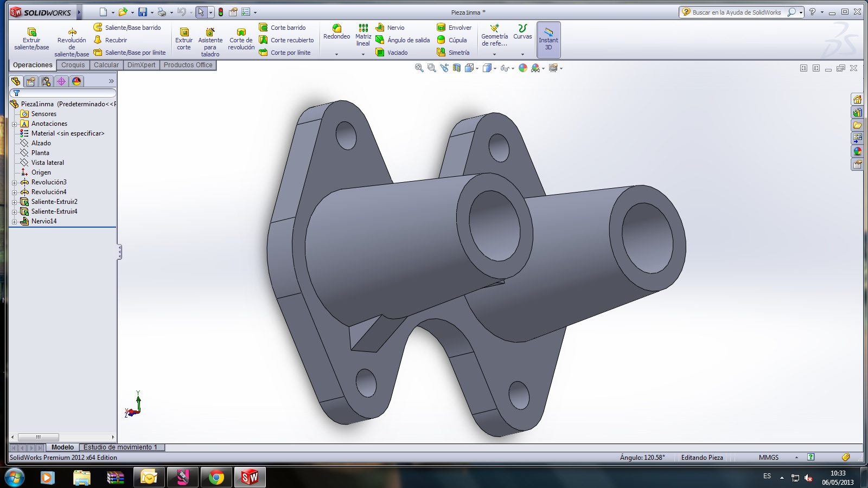
Task: Open DisplayManager sphere tab
Action: [x=76, y=81]
